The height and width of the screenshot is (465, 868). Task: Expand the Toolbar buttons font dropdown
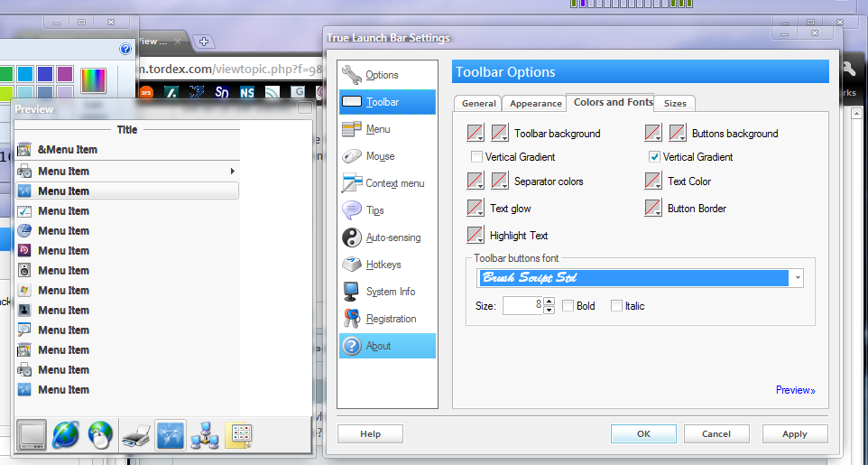point(797,278)
